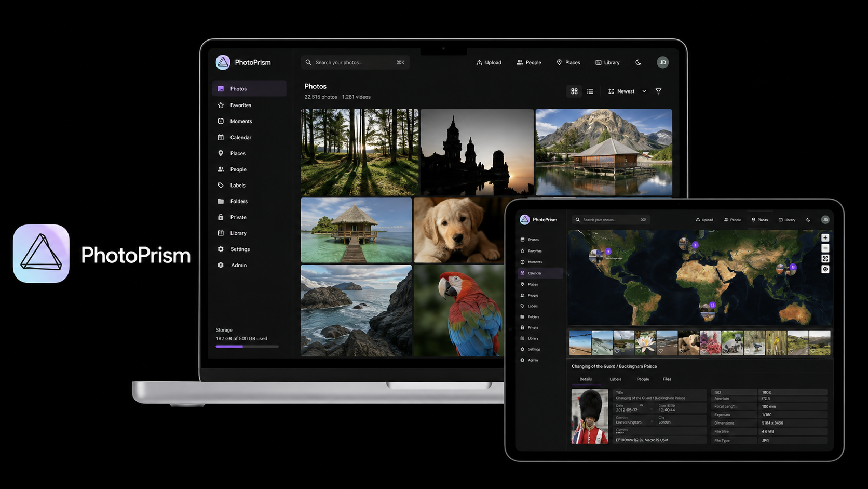The image size is (868, 489).
Task: Open the water lily filmstrip thumbnail
Action: pos(645,342)
